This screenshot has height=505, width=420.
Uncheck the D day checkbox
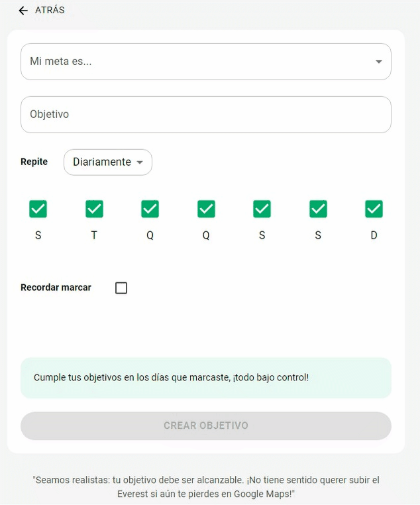click(x=374, y=209)
